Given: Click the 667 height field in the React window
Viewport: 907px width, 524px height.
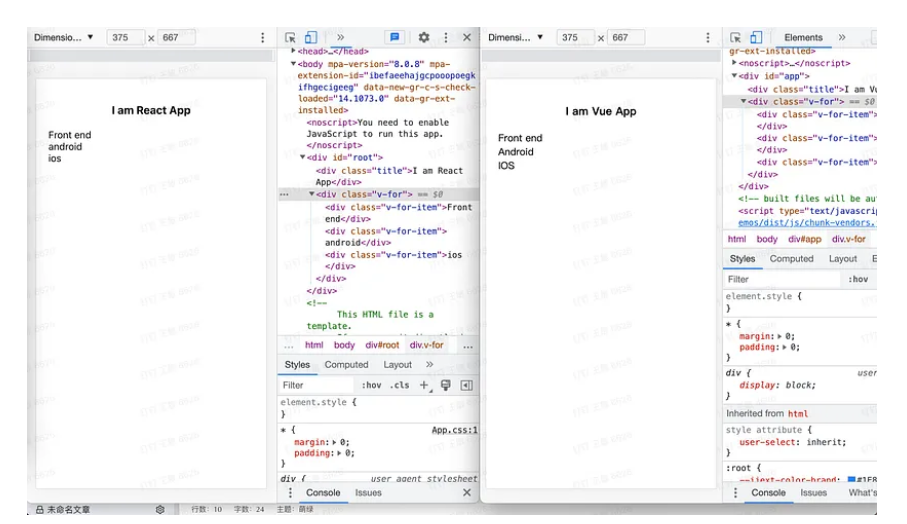Looking at the screenshot, I should tap(176, 38).
